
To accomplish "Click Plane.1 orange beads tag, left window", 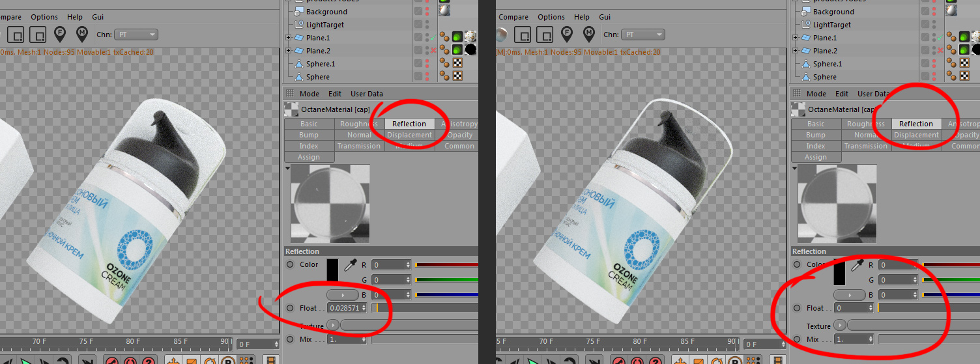I will tap(444, 37).
